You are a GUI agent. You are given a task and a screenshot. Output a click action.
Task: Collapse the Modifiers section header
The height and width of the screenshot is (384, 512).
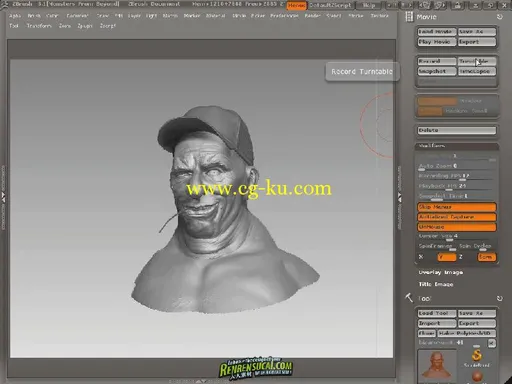click(457, 146)
